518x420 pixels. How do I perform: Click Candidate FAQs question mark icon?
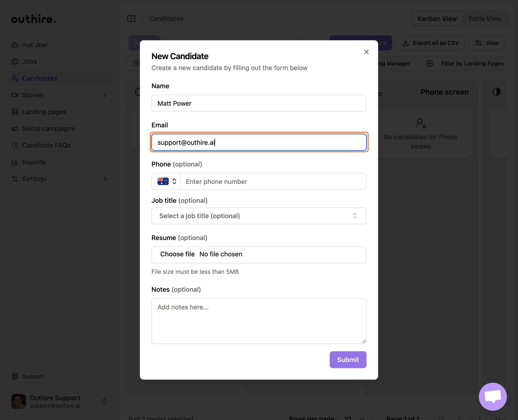15,145
